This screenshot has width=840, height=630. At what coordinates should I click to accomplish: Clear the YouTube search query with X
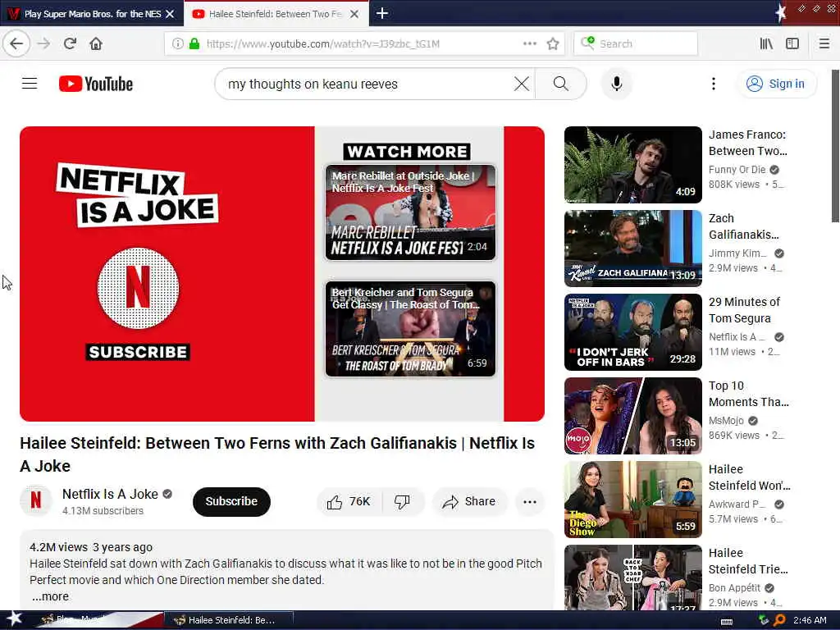coord(521,84)
